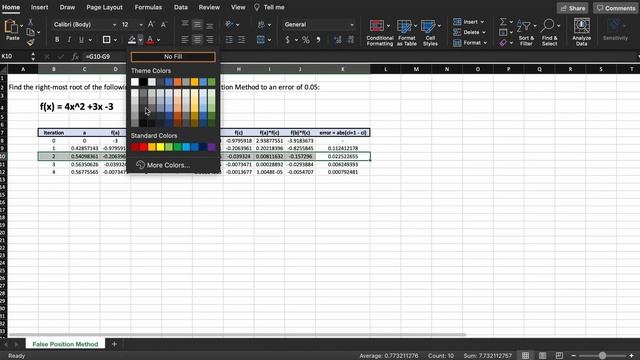Toggle Bold formatting
The image size is (640, 360).
57,40
